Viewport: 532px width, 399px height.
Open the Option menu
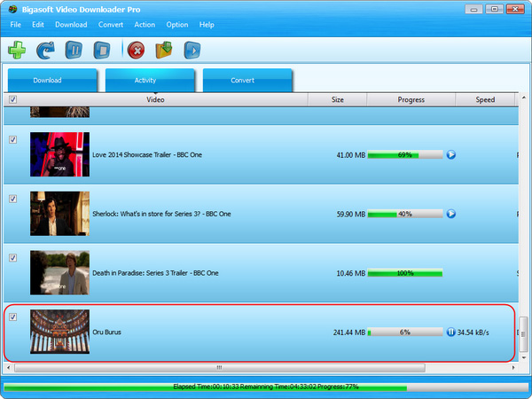click(x=177, y=25)
